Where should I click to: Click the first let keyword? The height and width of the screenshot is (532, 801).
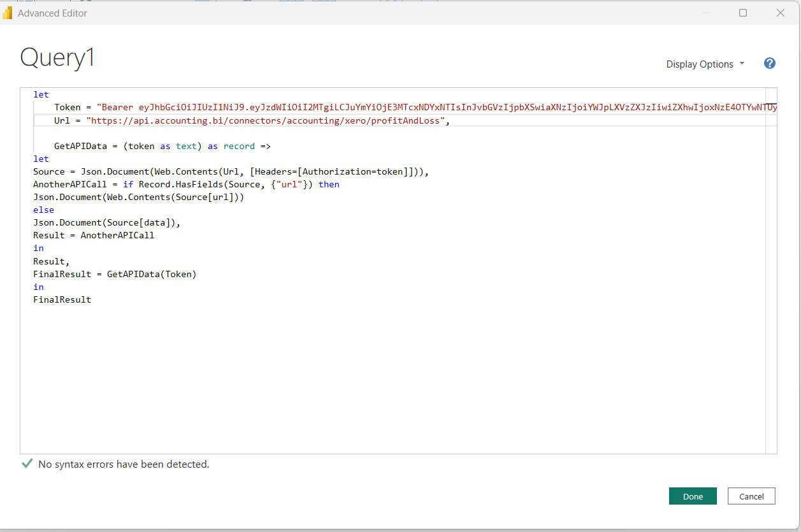(41, 94)
